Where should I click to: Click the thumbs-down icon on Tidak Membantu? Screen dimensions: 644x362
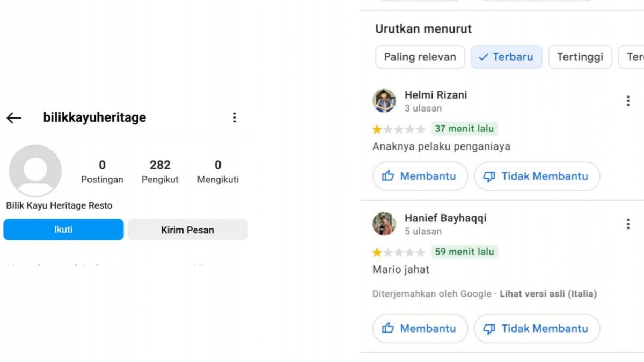point(490,176)
